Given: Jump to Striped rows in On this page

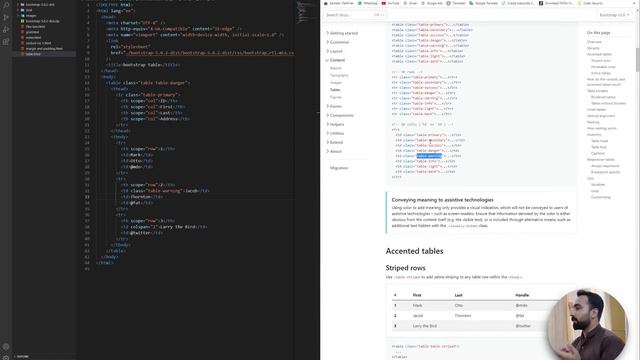Looking at the screenshot, I should (600, 60).
